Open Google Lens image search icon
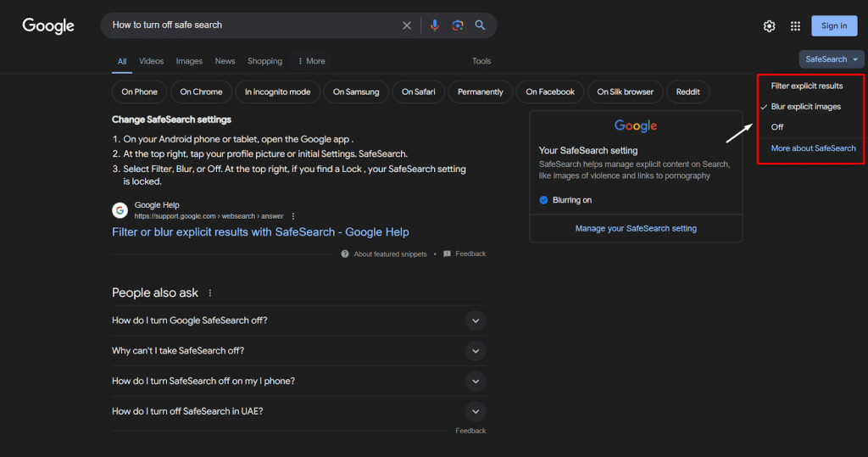Screen dimensions: 868x457 pos(457,25)
